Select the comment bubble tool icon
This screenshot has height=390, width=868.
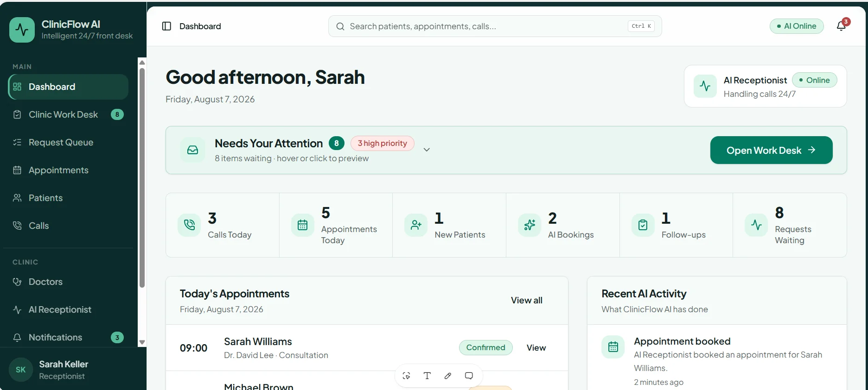[469, 376]
